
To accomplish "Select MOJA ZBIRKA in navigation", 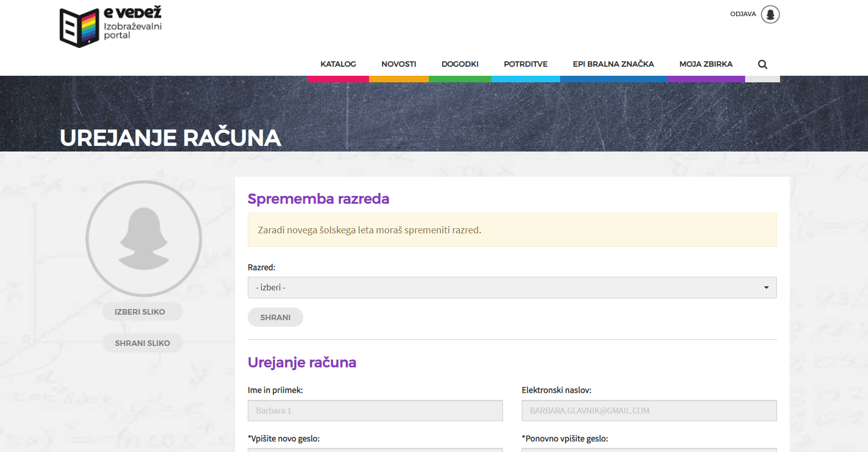I will (706, 64).
